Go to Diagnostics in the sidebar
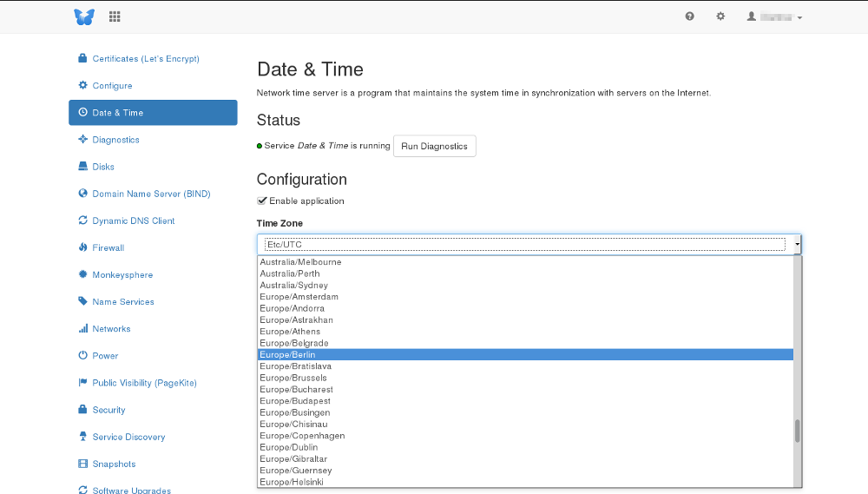This screenshot has height=494, width=868. point(115,140)
